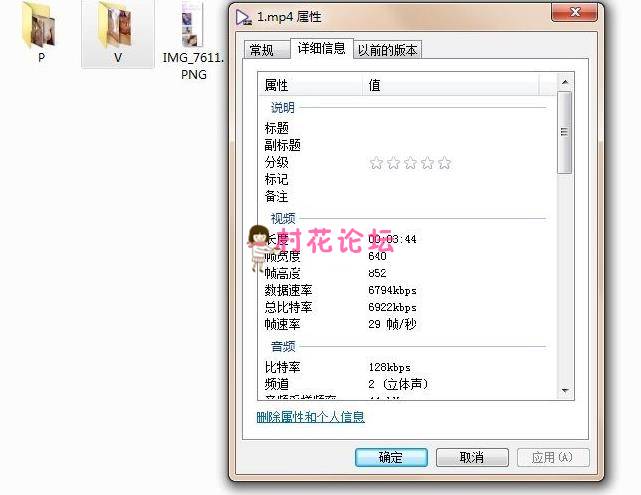Click the video icon in dialog title bar
This screenshot has width=641, height=495.
[242, 16]
